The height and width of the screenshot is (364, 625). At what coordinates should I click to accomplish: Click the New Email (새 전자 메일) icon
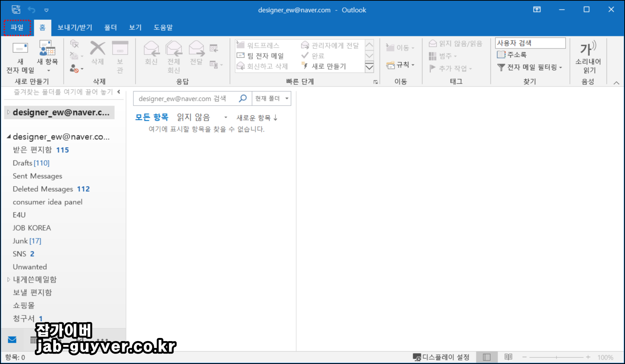click(x=20, y=48)
